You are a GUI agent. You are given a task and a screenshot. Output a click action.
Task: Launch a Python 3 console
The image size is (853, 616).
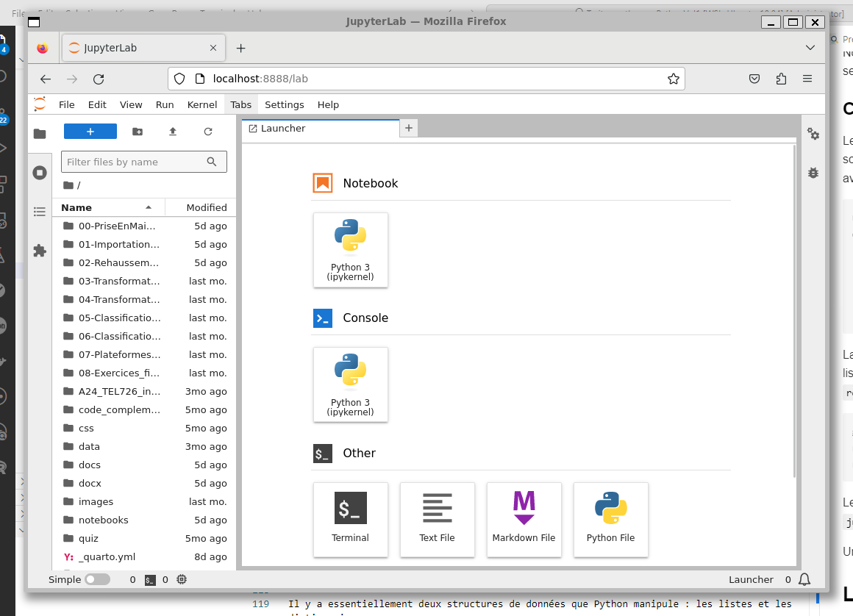click(350, 385)
